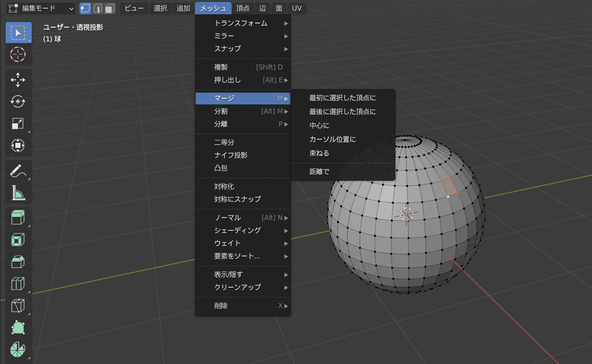
Task: Choose 二等分 from the mesh menu
Action: (x=243, y=143)
